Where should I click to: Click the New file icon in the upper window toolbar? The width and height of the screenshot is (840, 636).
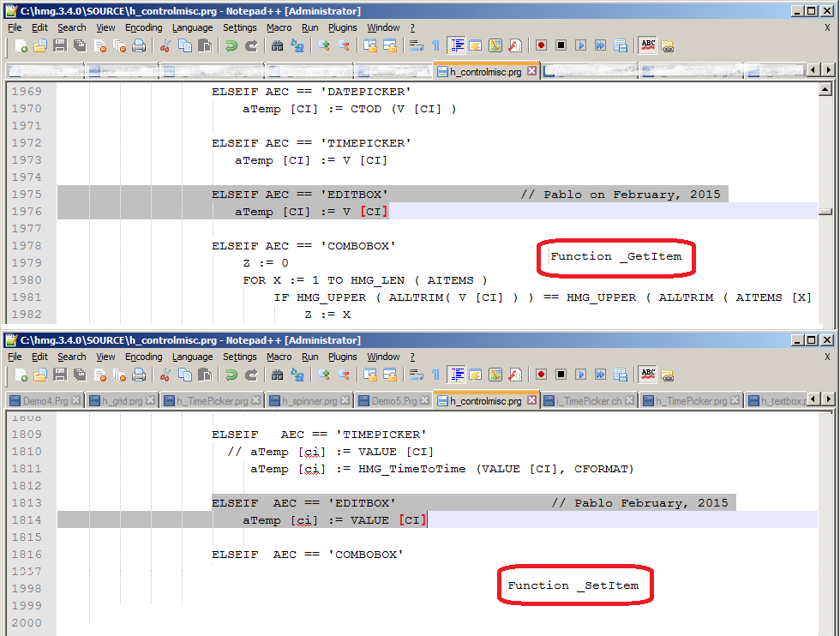click(x=19, y=45)
